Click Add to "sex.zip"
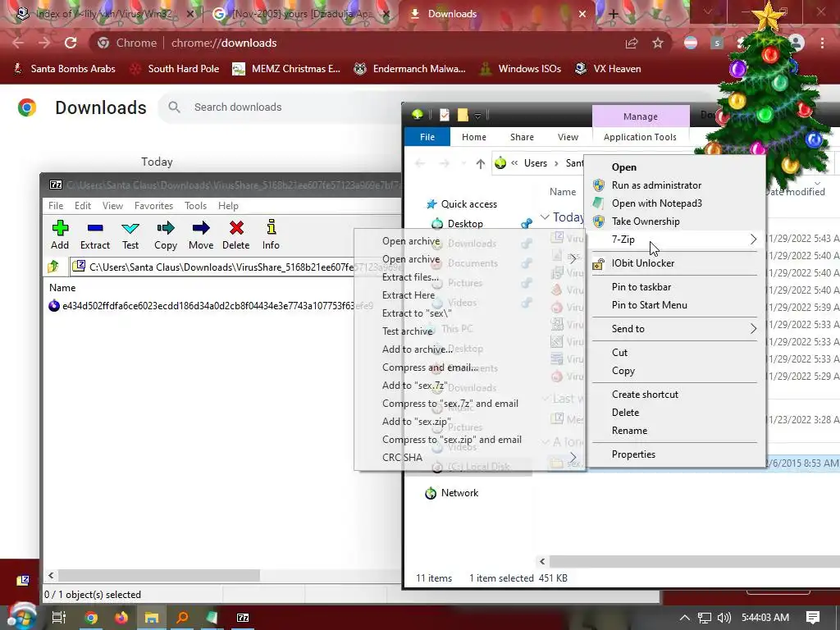The image size is (840, 630). click(x=468, y=422)
